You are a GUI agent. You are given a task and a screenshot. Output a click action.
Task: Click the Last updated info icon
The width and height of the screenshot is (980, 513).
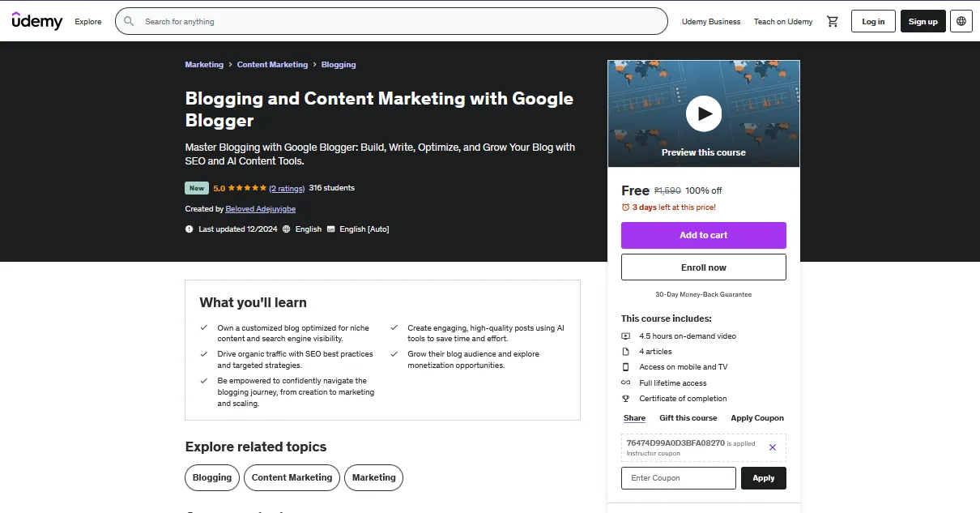(x=190, y=229)
